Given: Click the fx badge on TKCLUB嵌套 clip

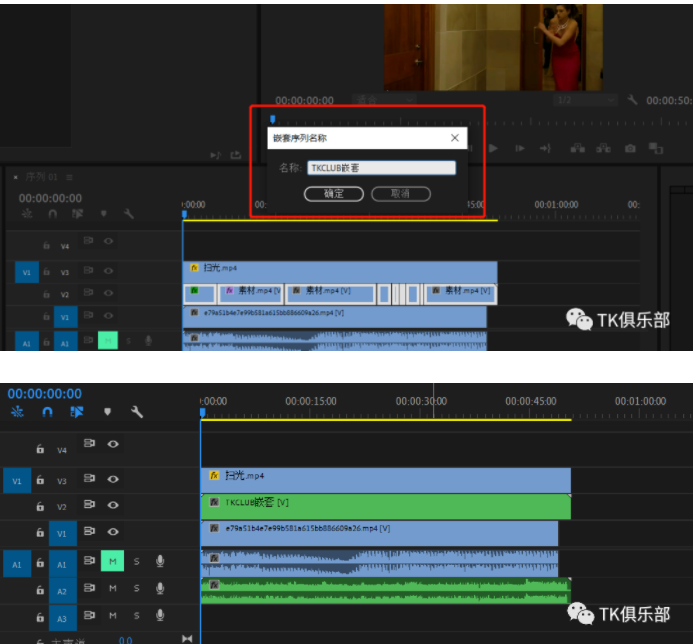Looking at the screenshot, I should coord(214,502).
